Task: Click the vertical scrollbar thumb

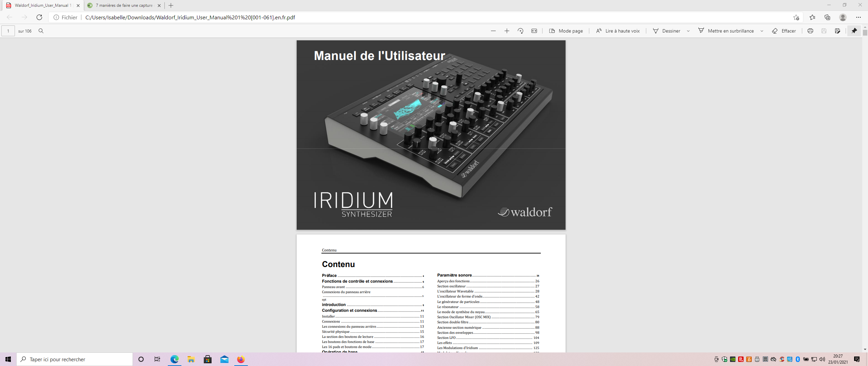Action: [865, 33]
